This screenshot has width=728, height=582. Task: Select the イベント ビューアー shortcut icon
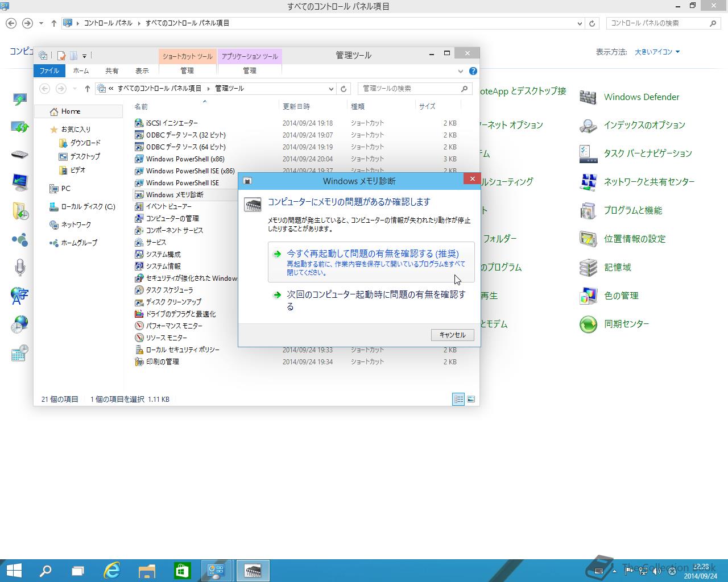tap(139, 206)
